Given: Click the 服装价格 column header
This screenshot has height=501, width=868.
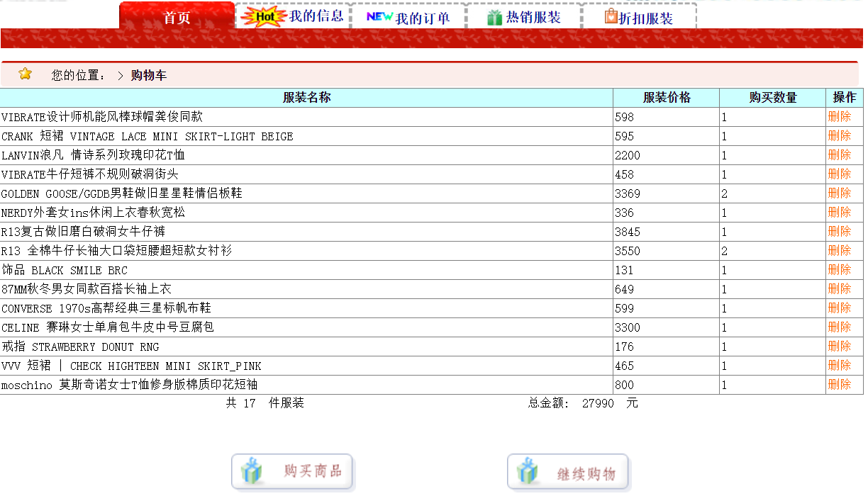Looking at the screenshot, I should [x=667, y=98].
